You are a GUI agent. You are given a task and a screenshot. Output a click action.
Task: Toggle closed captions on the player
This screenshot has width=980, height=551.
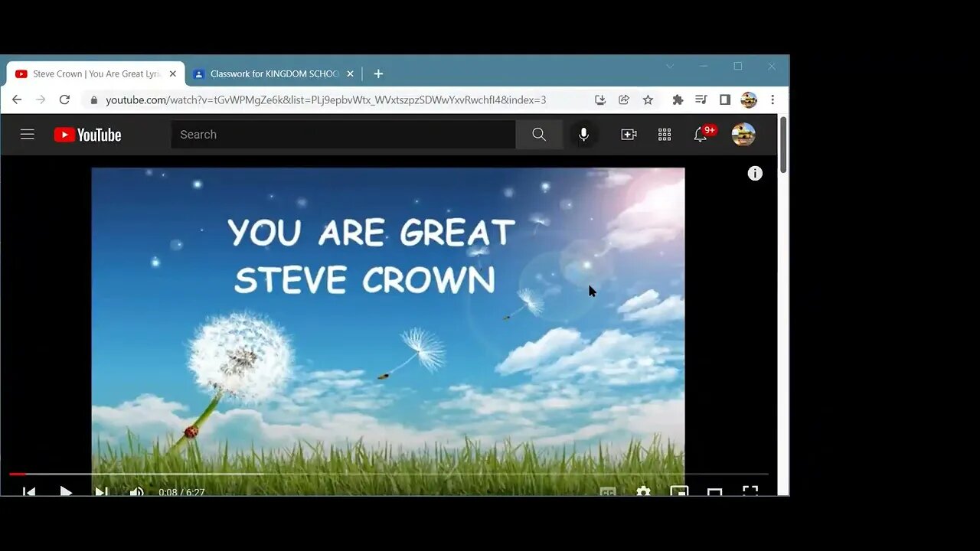[608, 491]
